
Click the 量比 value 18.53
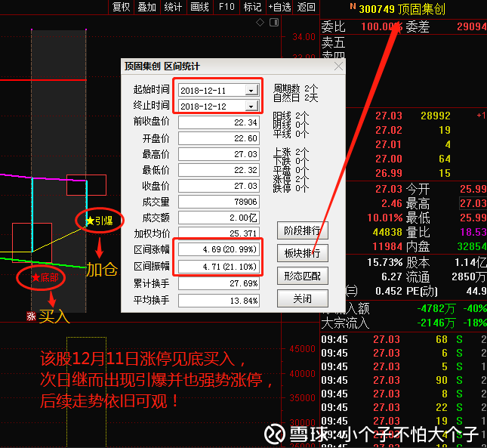click(473, 232)
